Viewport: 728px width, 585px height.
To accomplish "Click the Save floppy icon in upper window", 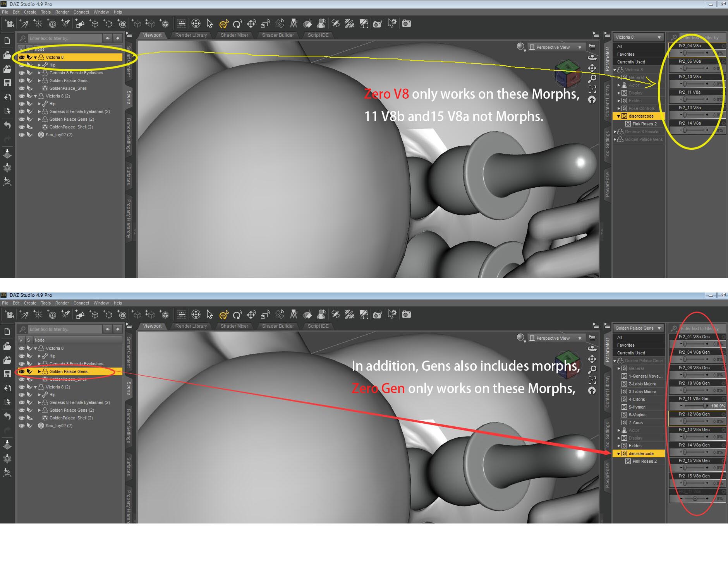I will [7, 83].
